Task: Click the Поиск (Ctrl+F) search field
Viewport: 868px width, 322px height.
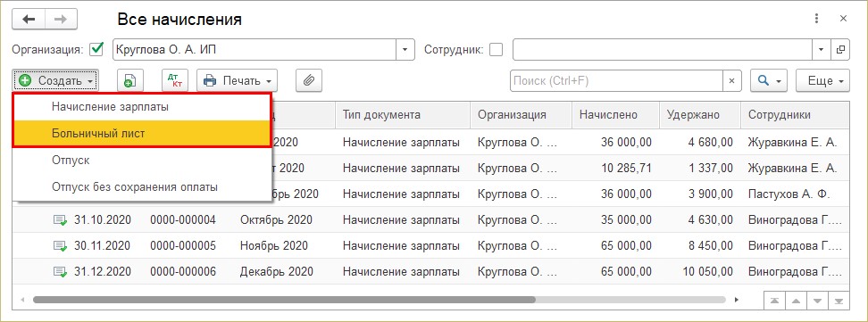Action: click(616, 81)
